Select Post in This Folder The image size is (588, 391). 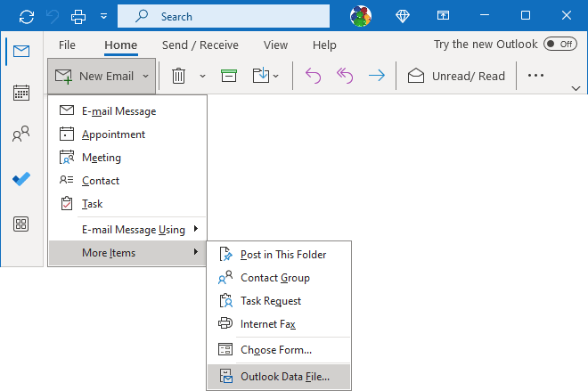[279, 255]
